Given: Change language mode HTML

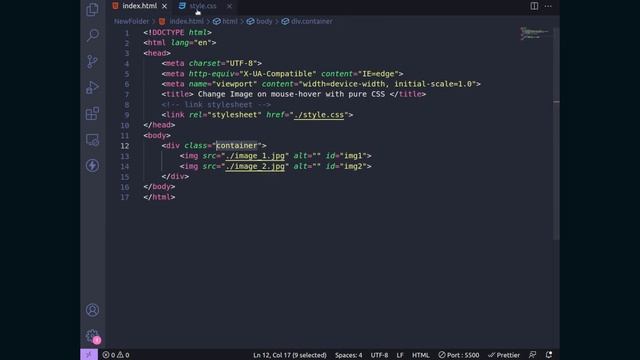Looking at the screenshot, I should click(x=420, y=355).
